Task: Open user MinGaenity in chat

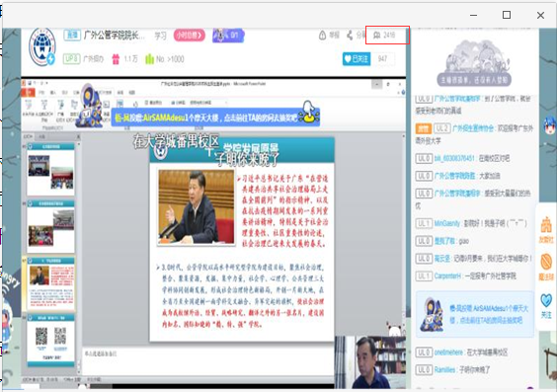Action: tap(446, 223)
